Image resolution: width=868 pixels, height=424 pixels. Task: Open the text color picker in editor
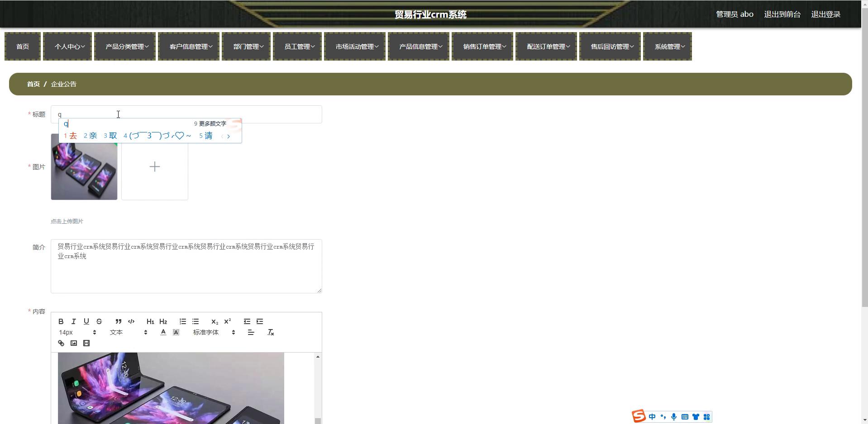163,332
